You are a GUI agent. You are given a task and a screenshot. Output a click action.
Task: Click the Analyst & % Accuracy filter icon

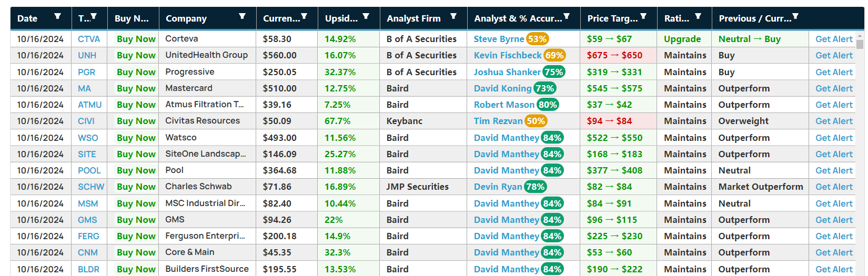(567, 16)
